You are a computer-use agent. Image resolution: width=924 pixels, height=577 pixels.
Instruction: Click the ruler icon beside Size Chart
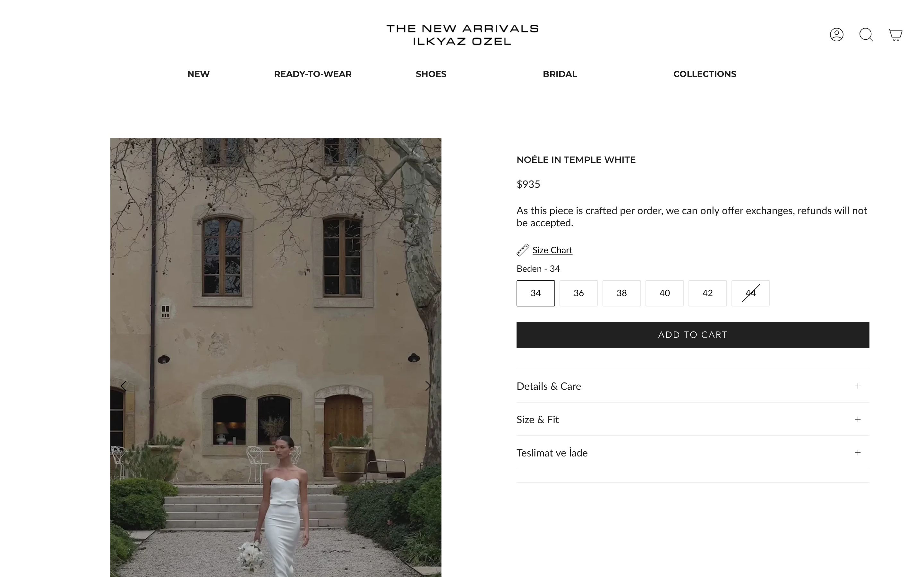tap(523, 250)
